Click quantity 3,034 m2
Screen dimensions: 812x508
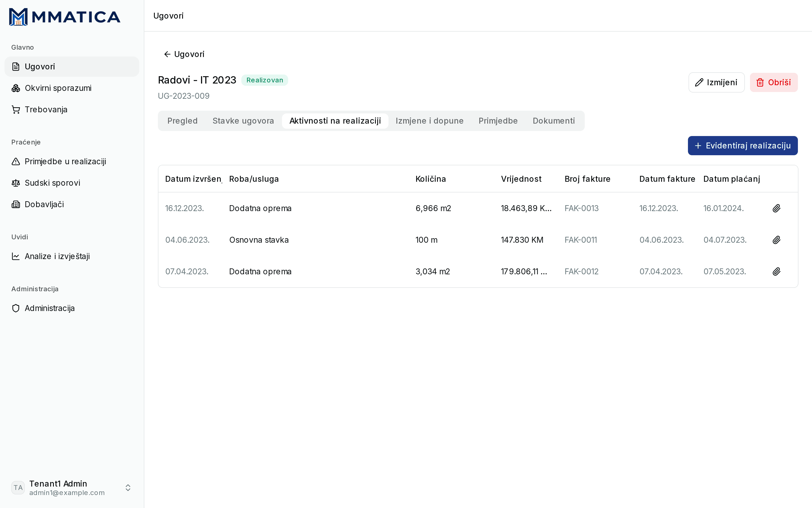click(x=433, y=271)
